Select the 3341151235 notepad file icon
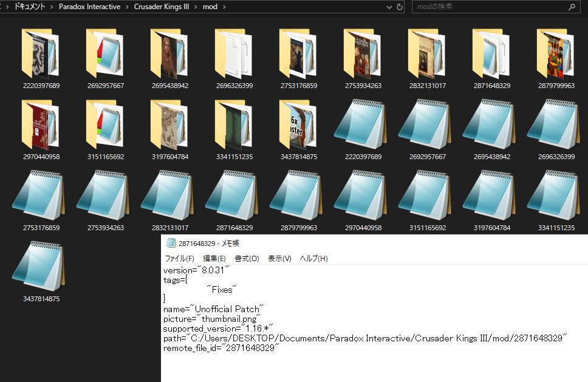Screen dimensions: 588x382 [554, 195]
